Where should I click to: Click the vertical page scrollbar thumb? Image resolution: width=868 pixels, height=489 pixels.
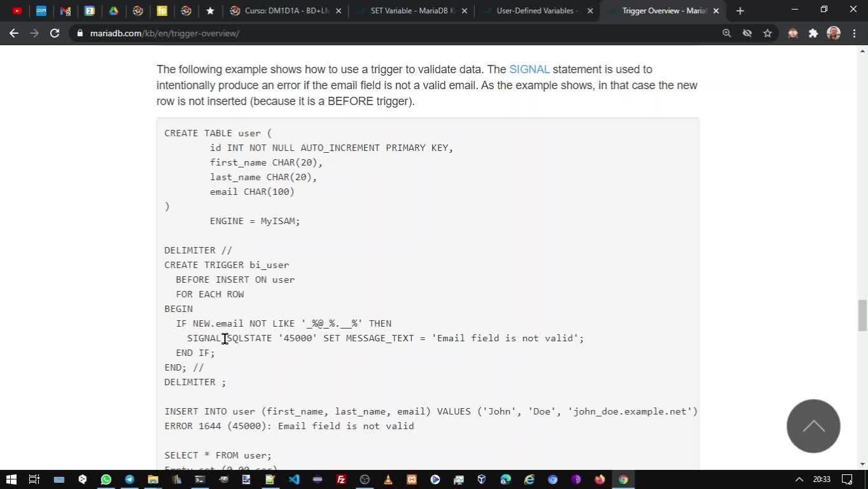click(862, 315)
